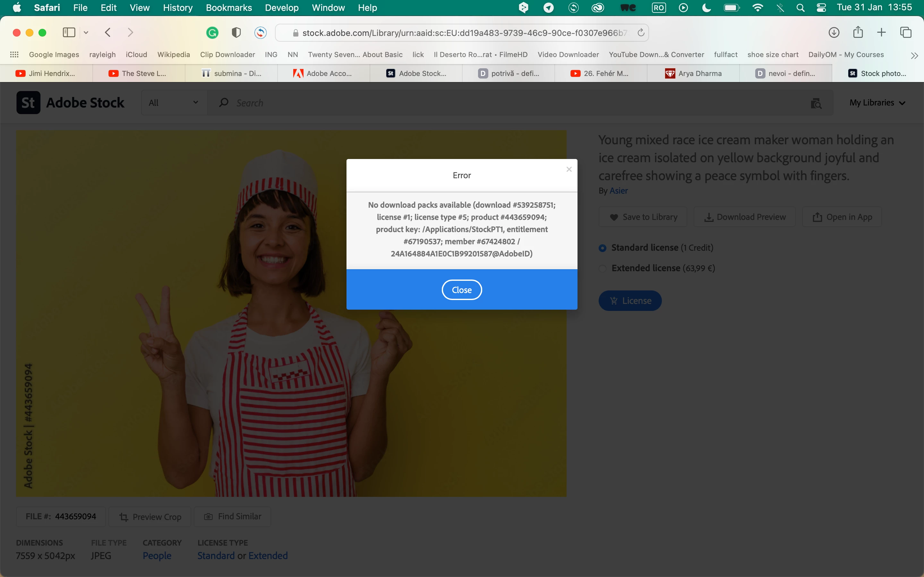Image resolution: width=924 pixels, height=577 pixels.
Task: Open the Safari tab overview icon
Action: tap(906, 33)
